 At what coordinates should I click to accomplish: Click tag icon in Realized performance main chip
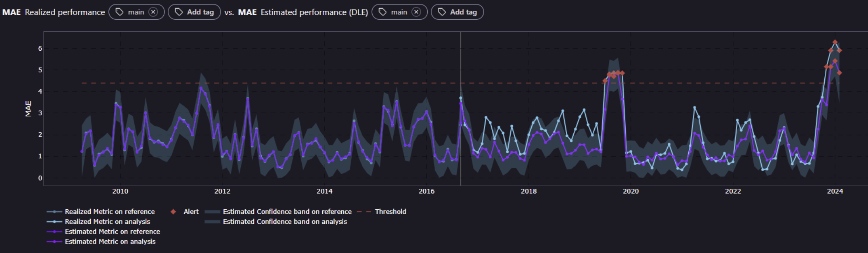pyautogui.click(x=120, y=12)
